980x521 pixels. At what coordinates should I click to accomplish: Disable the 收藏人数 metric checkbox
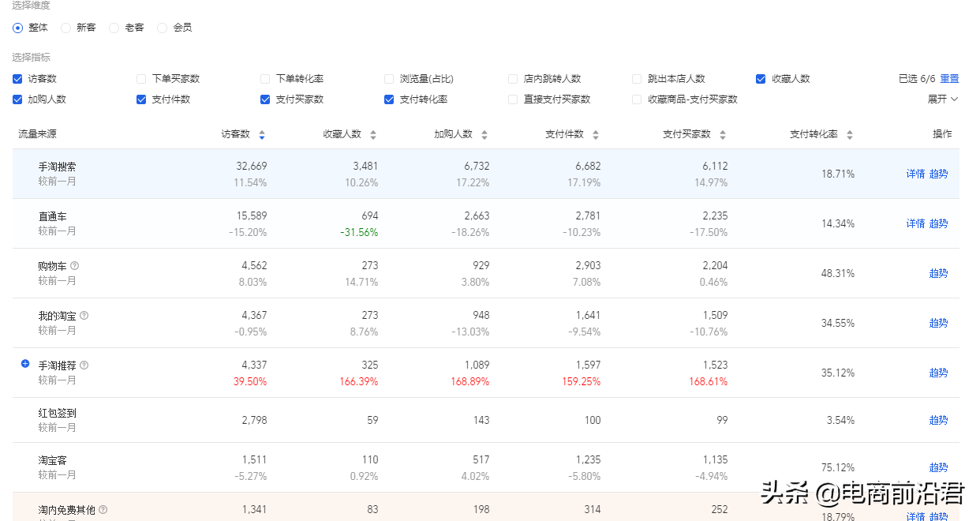click(x=761, y=78)
